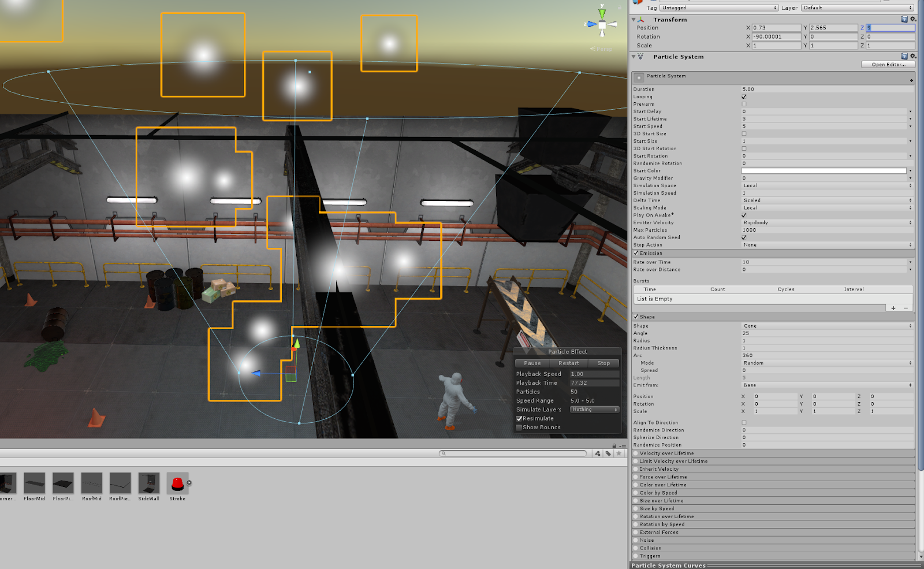Change the Shape dropdown from Cone
924x569 pixels.
point(827,325)
